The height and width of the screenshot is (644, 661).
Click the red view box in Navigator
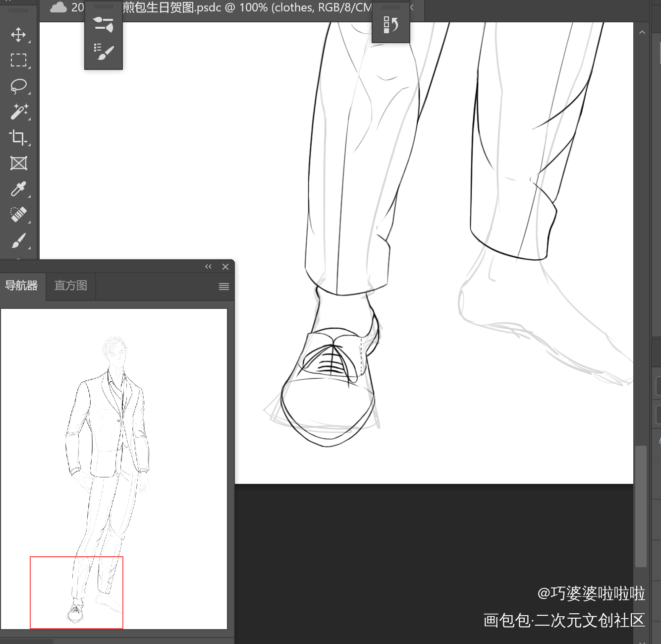coord(76,592)
